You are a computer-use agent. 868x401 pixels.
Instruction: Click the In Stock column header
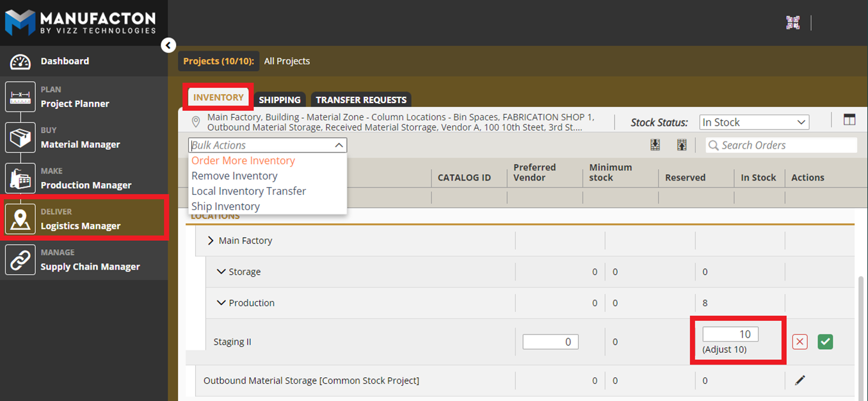tap(759, 177)
